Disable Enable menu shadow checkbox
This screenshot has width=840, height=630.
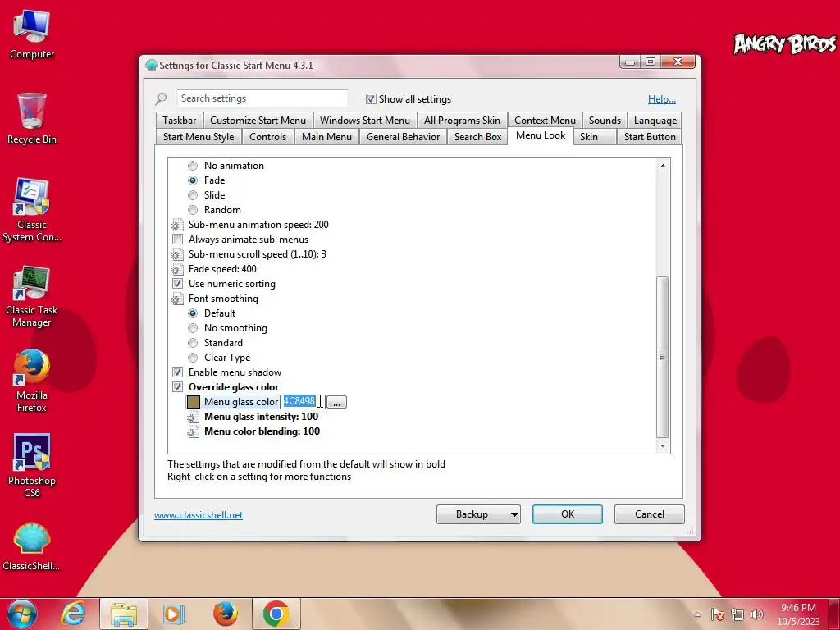[177, 372]
